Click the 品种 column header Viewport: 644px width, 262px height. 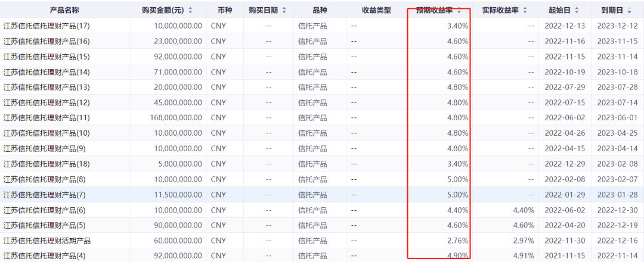pos(320,10)
